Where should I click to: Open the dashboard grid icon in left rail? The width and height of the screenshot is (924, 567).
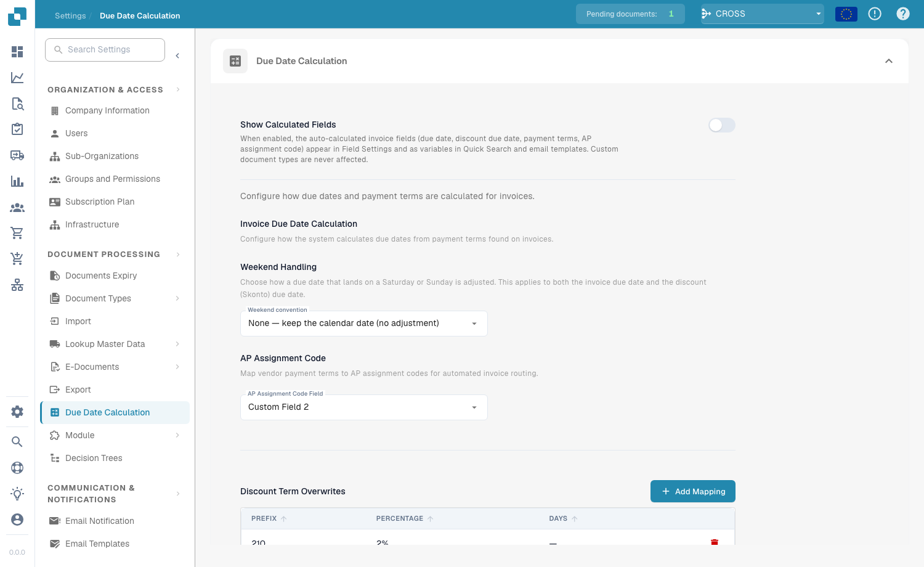(17, 52)
